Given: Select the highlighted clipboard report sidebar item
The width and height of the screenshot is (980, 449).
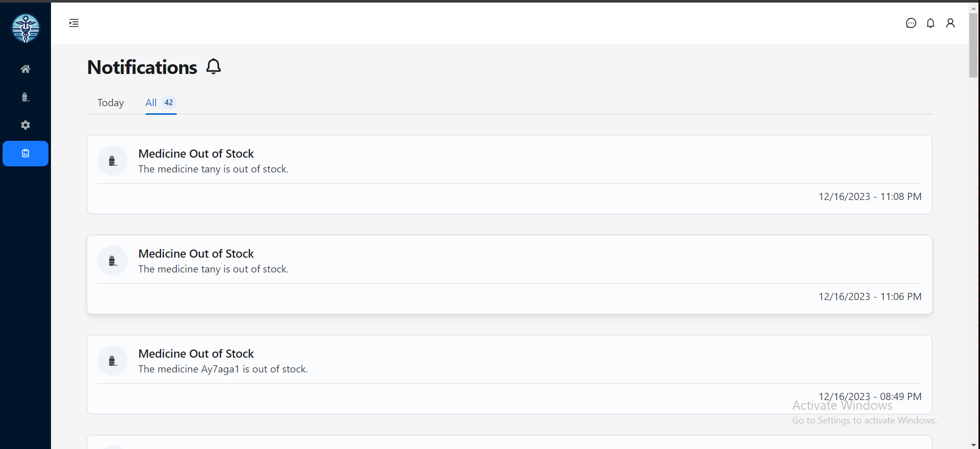Looking at the screenshot, I should tap(25, 154).
